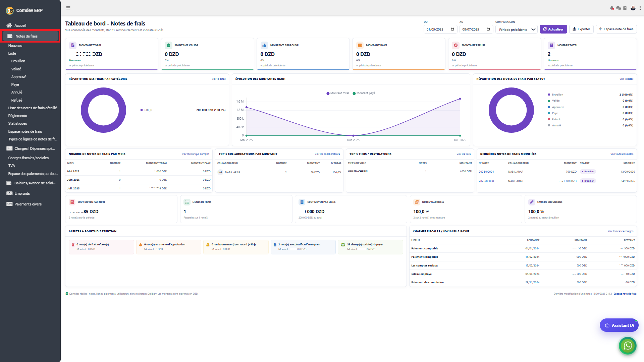644x362 pixels.
Task: Open calendar picker of DU date
Action: point(452,29)
